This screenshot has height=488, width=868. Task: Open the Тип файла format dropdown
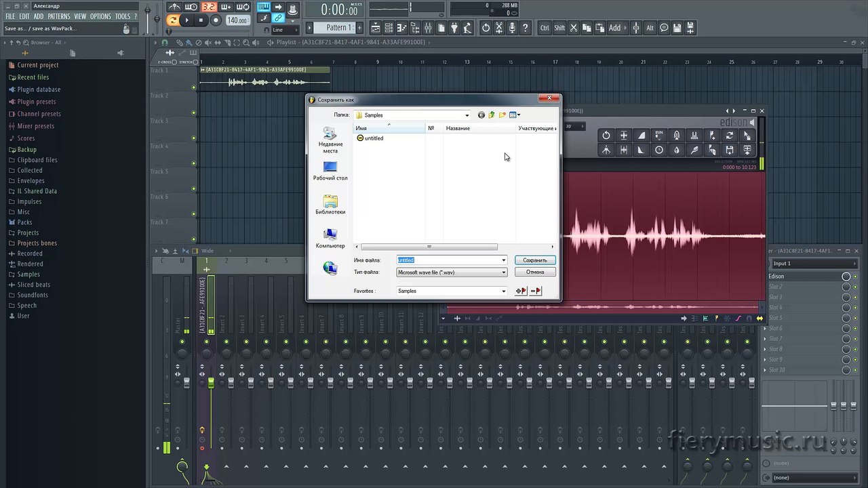click(x=452, y=272)
